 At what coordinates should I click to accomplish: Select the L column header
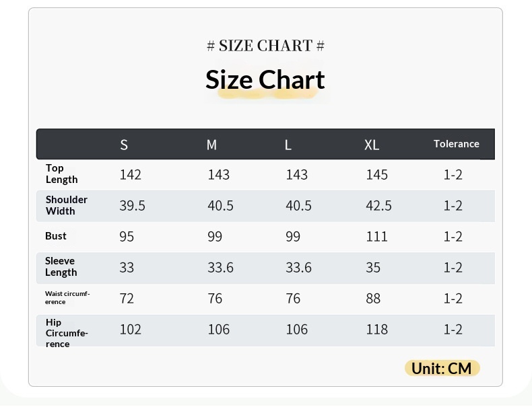[x=288, y=145]
